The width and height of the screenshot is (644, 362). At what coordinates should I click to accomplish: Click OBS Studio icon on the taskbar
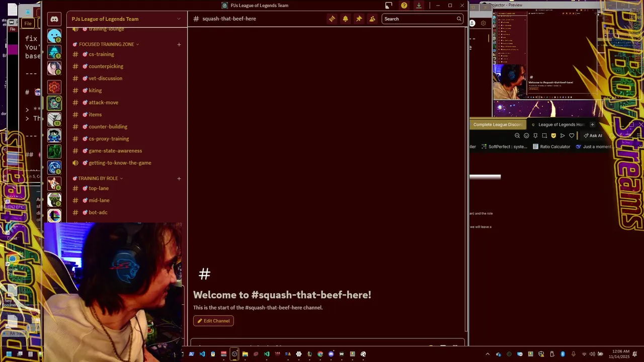(x=234, y=354)
